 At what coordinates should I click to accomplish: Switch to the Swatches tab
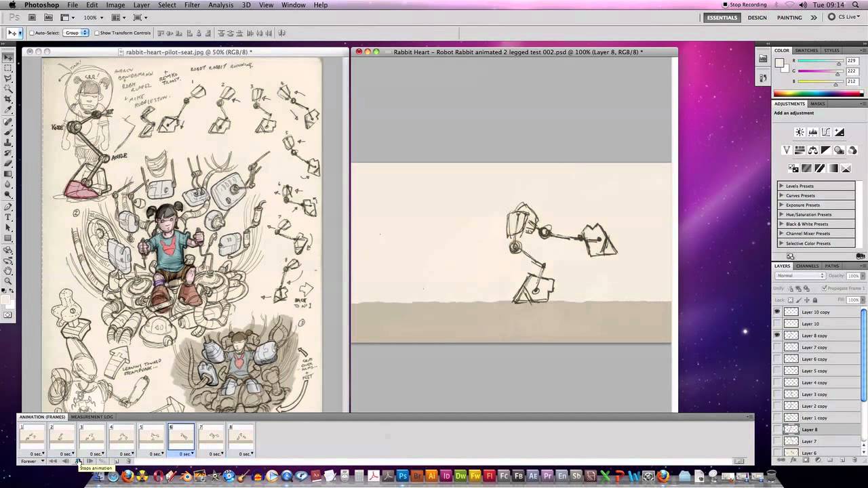[806, 50]
